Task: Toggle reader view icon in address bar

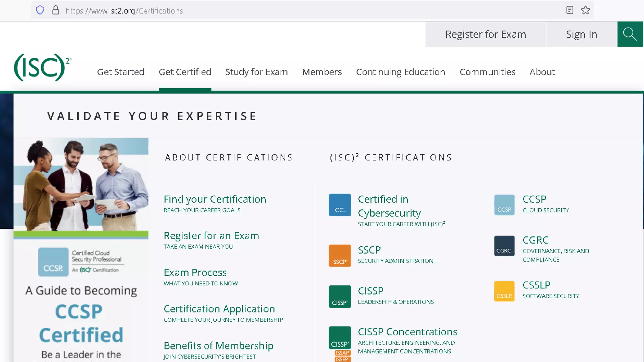Action: pyautogui.click(x=569, y=10)
